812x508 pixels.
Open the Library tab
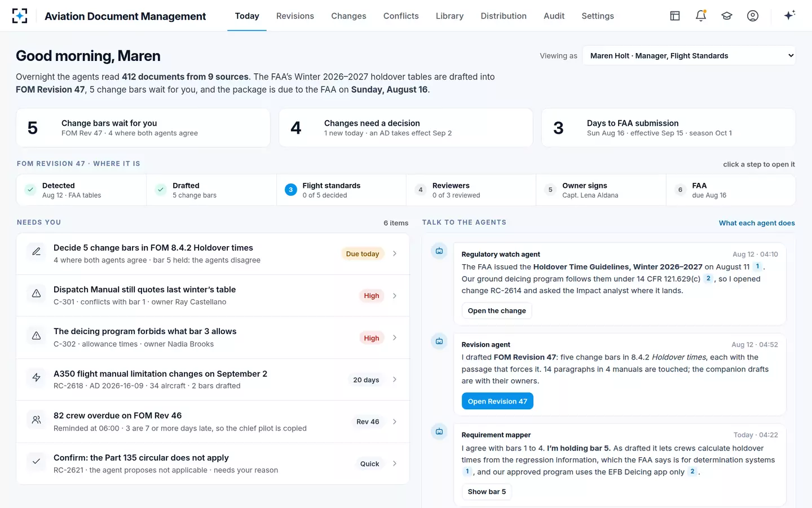[449, 16]
